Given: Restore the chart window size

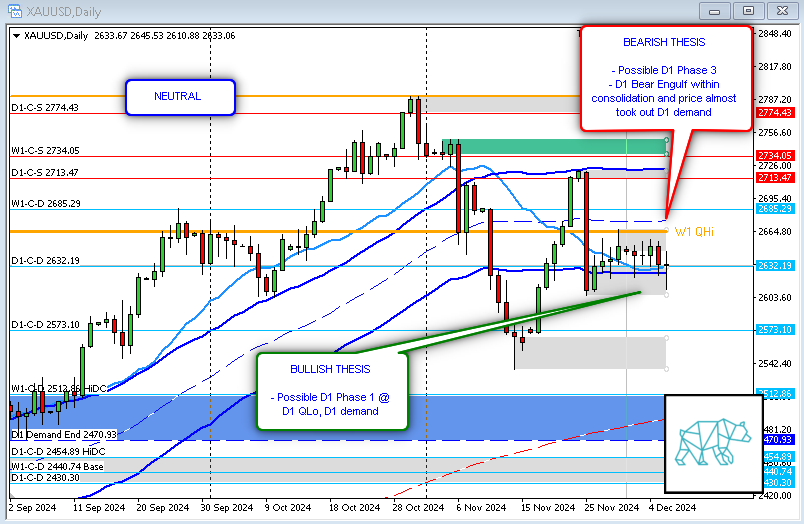Looking at the screenshot, I should tap(746, 10).
